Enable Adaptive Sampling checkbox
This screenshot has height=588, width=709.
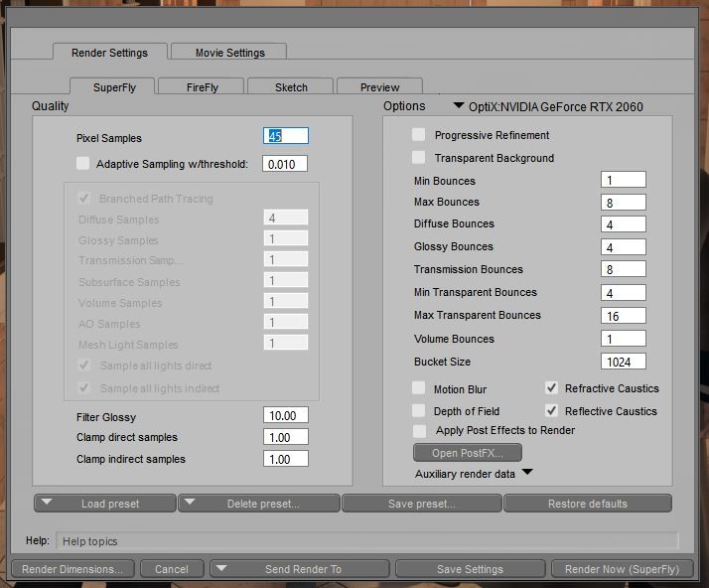click(82, 164)
